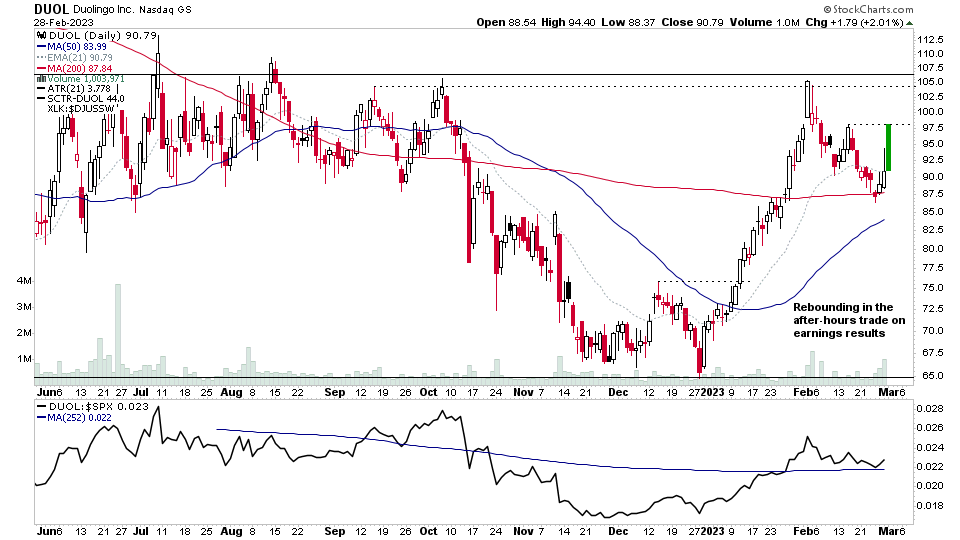
Task: Click the red line swatch for MA(200)
Action: click(x=42, y=69)
